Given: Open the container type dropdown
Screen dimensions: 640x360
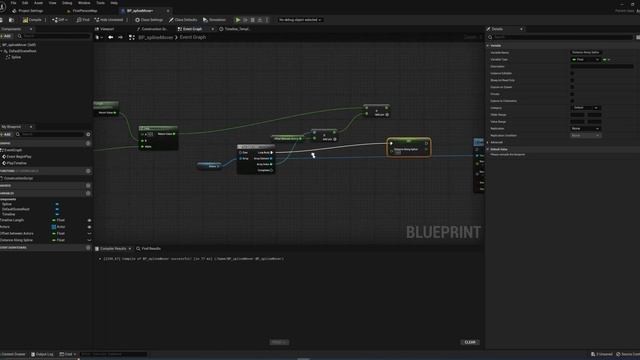Looking at the screenshot, I should click(x=607, y=60).
